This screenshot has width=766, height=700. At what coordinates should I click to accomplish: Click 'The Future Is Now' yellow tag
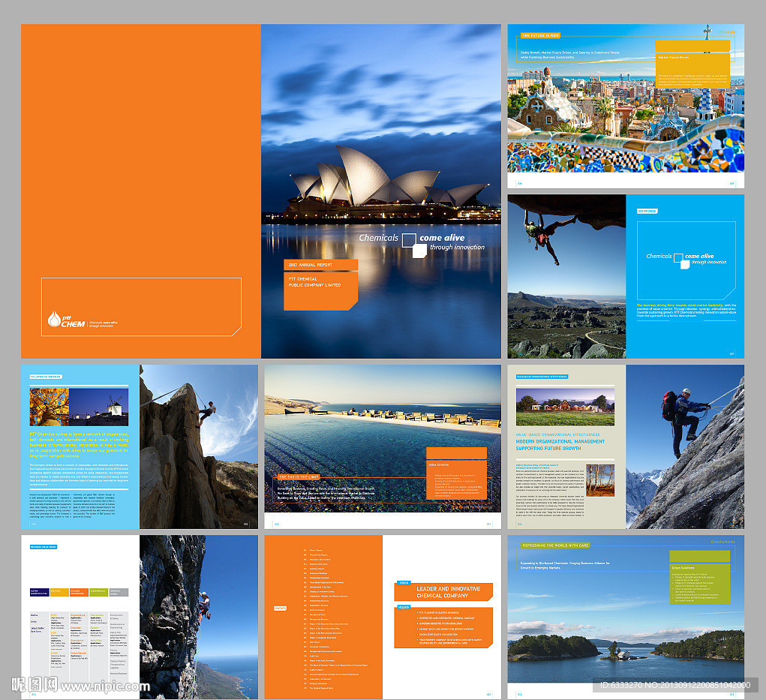[542, 35]
